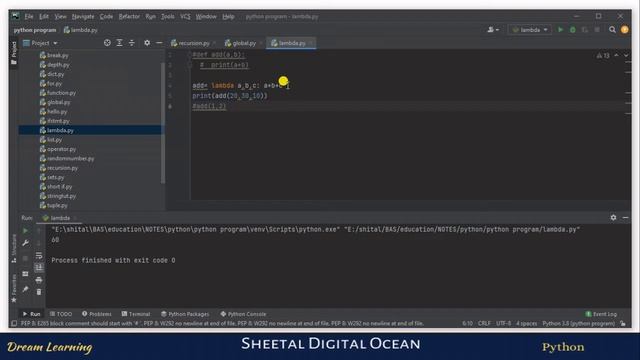
Task: Open the Python Packages tool window
Action: pos(185,314)
